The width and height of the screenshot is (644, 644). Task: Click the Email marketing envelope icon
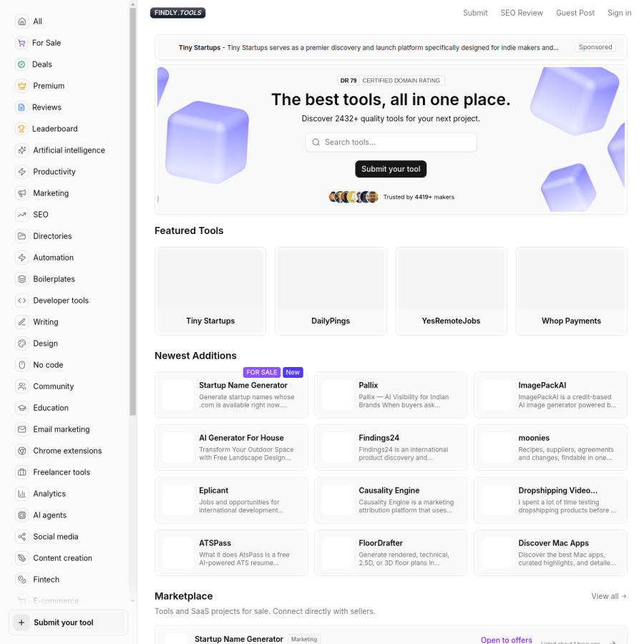(x=22, y=429)
